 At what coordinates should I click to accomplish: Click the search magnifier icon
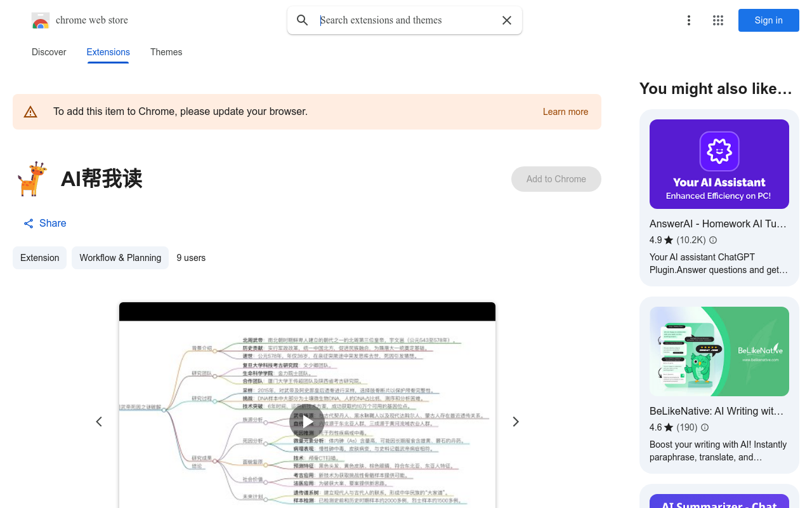click(x=303, y=20)
